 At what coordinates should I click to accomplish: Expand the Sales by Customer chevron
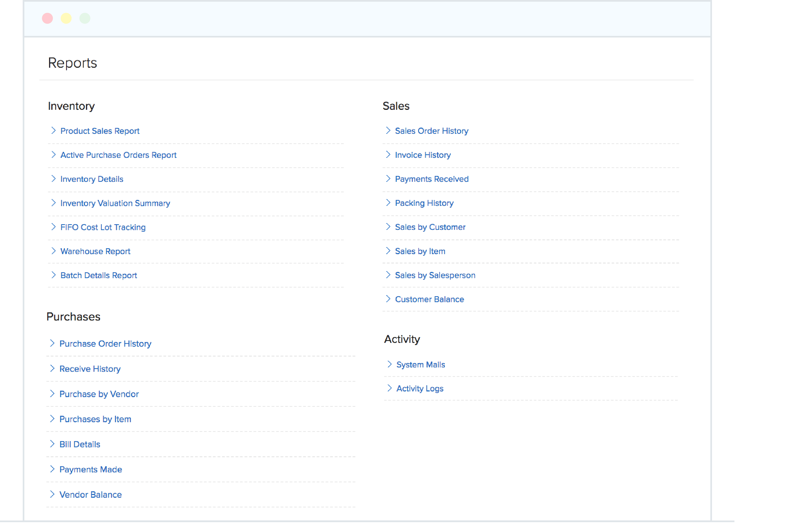pos(388,227)
